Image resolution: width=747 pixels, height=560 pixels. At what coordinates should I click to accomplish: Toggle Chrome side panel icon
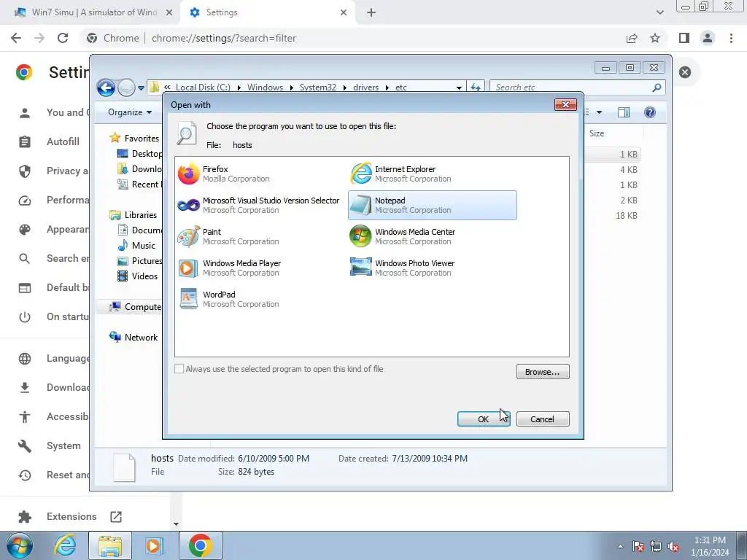point(684,38)
